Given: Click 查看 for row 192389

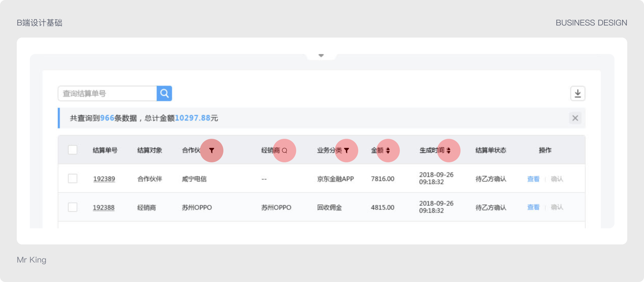Looking at the screenshot, I should [533, 179].
